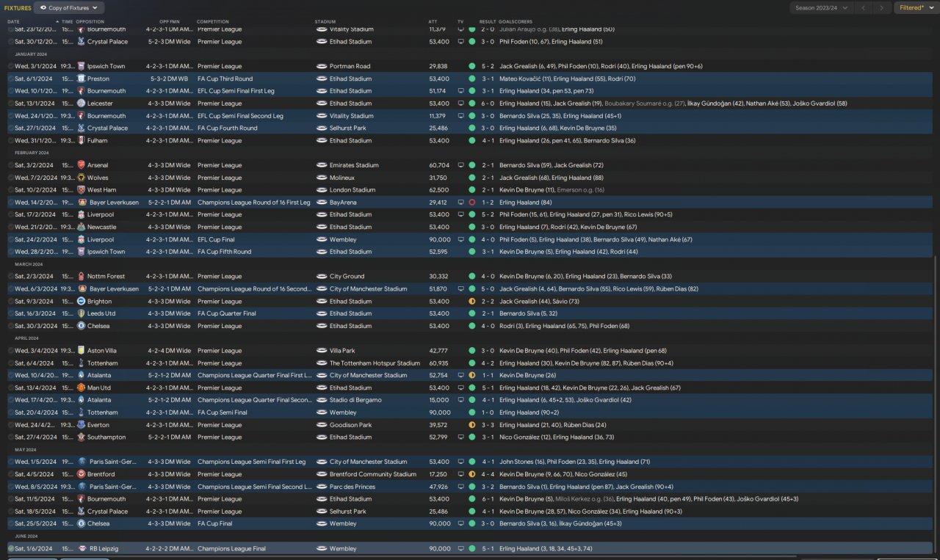Toggle the selection circle on the Leicester fixture
The width and height of the screenshot is (940, 560).
[11, 103]
